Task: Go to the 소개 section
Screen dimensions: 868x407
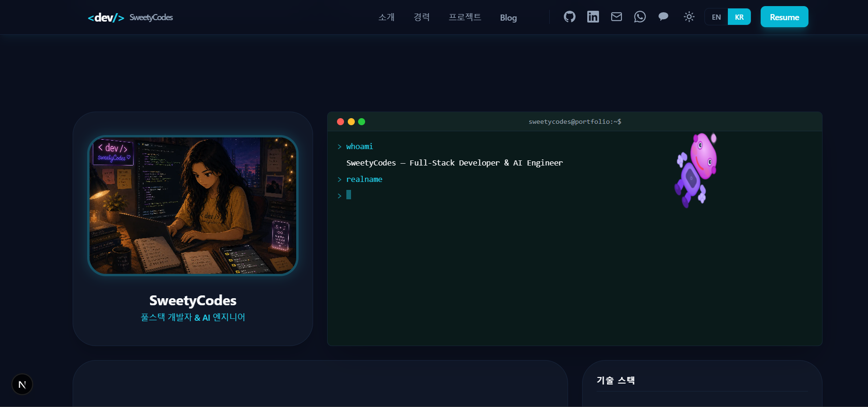Action: [386, 17]
